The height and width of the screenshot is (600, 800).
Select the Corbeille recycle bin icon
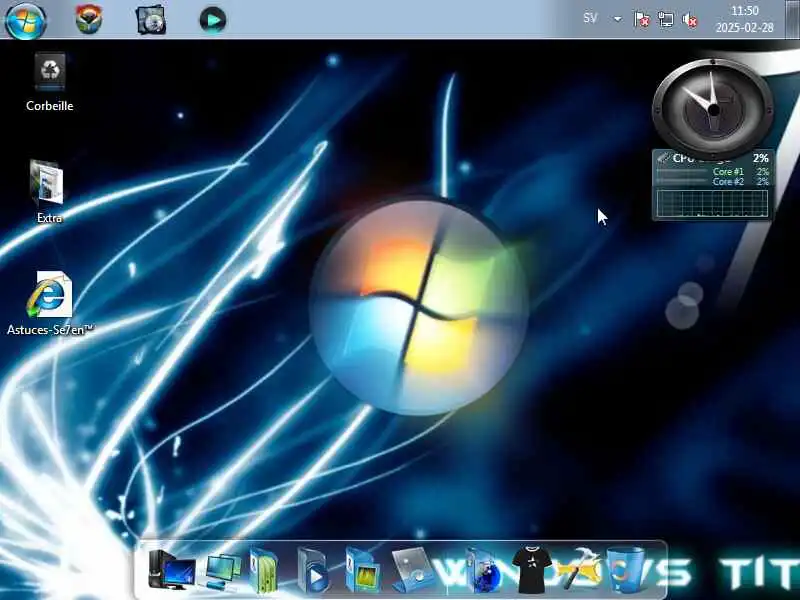click(x=49, y=82)
